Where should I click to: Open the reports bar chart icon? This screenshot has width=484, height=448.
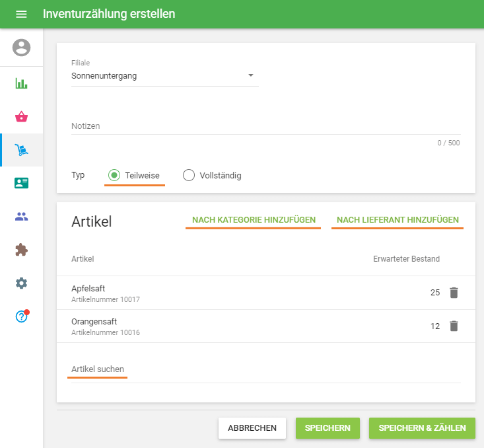click(22, 84)
